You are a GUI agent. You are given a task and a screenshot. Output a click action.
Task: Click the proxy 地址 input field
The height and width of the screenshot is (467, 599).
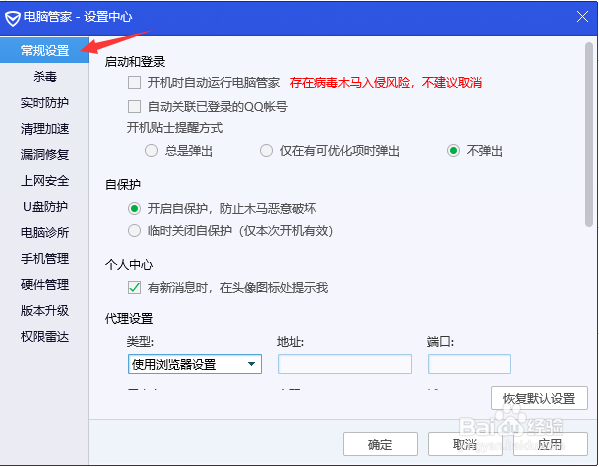(345, 364)
